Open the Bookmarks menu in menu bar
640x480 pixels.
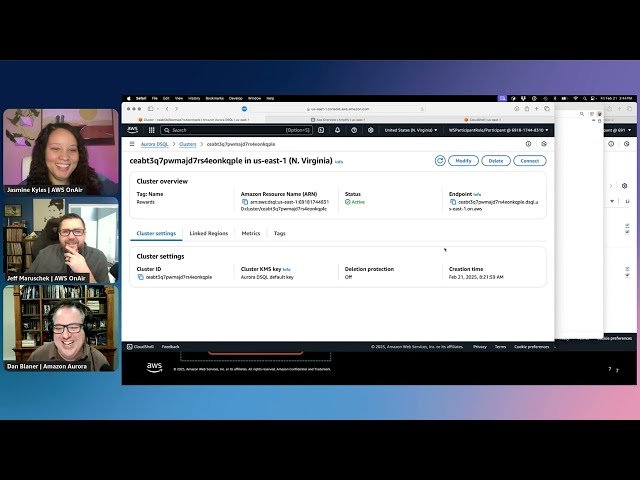(x=215, y=98)
